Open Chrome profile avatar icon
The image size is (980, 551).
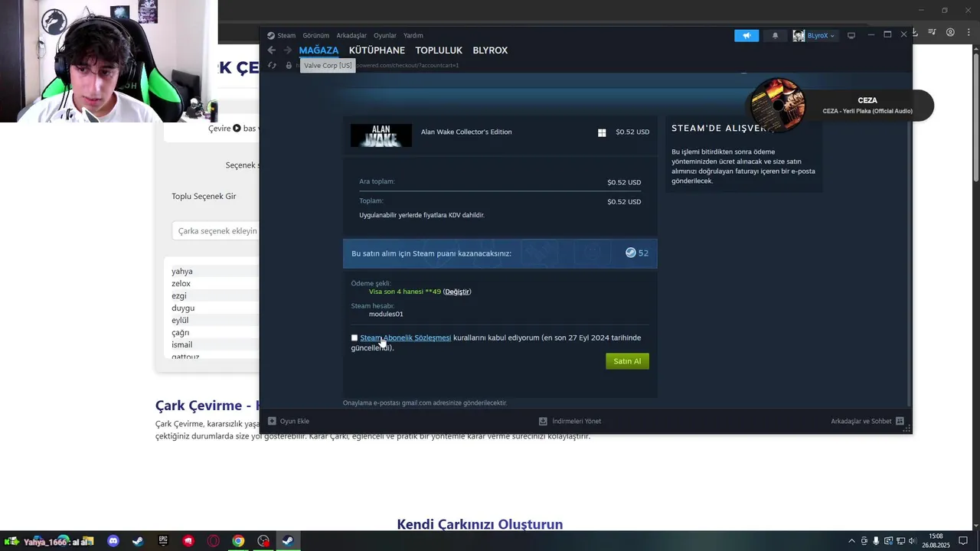click(x=950, y=33)
